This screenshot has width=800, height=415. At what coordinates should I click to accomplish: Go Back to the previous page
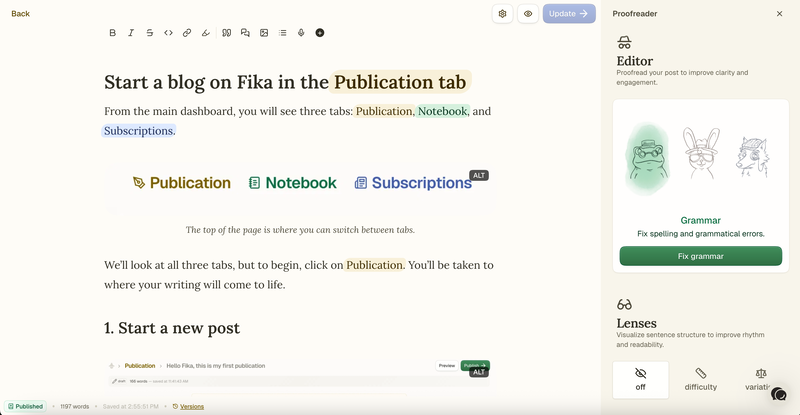tap(20, 14)
